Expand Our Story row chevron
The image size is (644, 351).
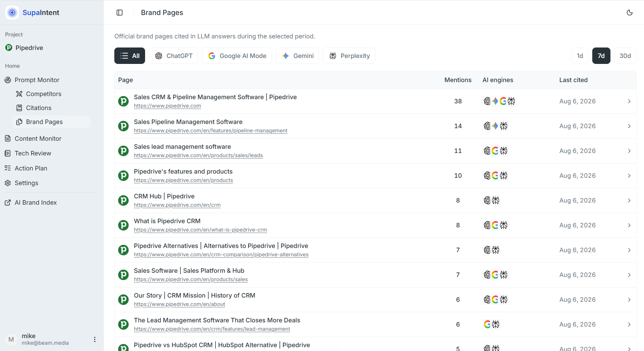[629, 300]
